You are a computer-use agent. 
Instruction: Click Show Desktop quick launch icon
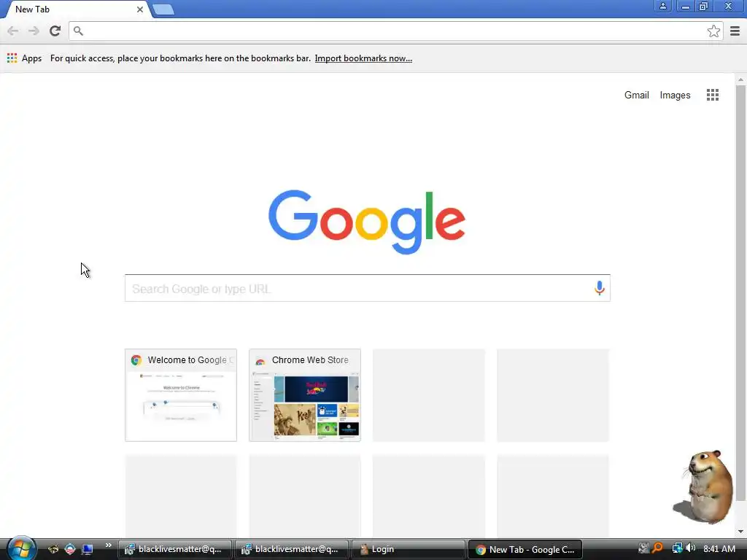88,549
